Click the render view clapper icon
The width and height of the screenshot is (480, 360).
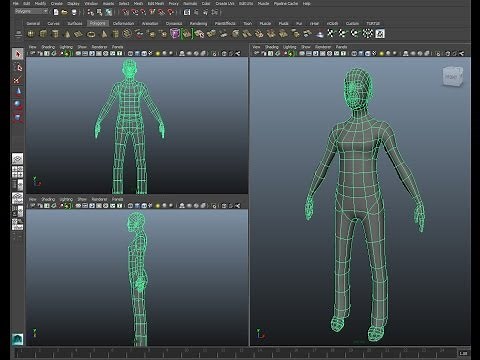[187, 12]
